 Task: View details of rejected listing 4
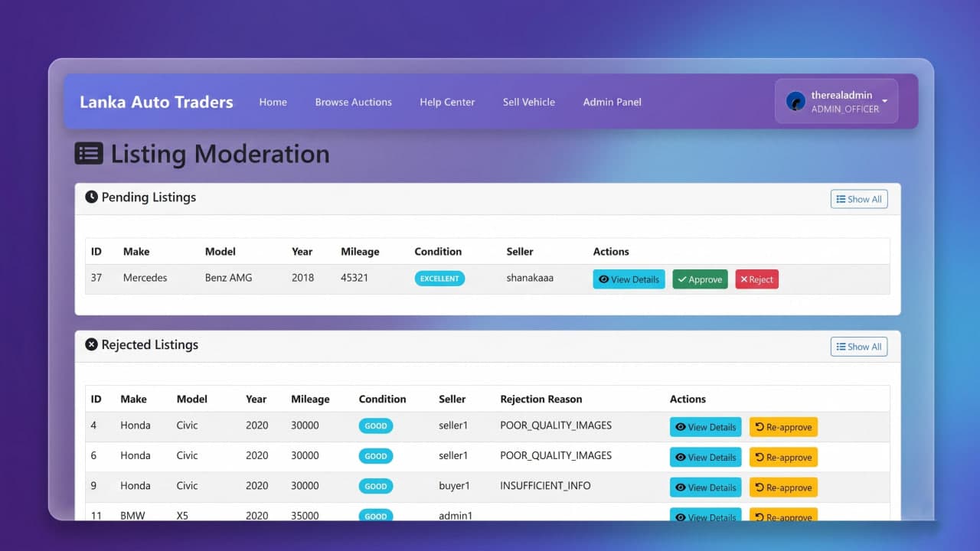pos(705,427)
